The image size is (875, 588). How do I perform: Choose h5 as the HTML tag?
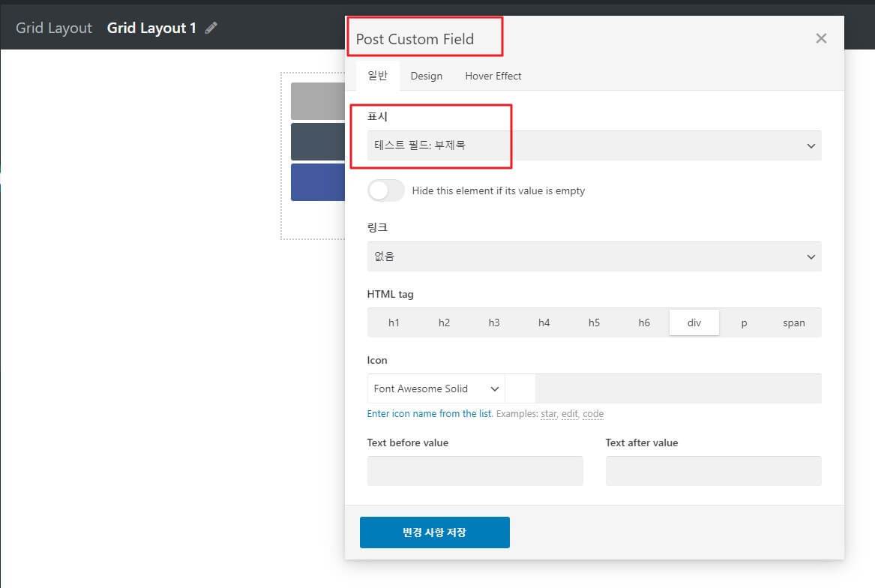tap(594, 322)
